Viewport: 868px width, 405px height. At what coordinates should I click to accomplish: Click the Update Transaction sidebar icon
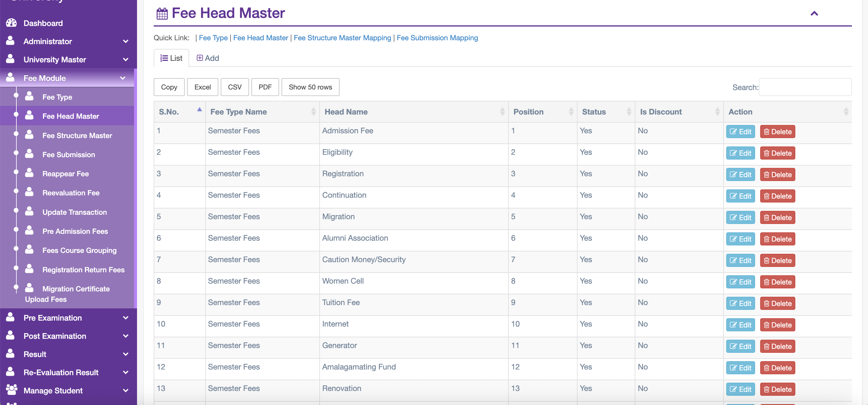click(x=29, y=211)
